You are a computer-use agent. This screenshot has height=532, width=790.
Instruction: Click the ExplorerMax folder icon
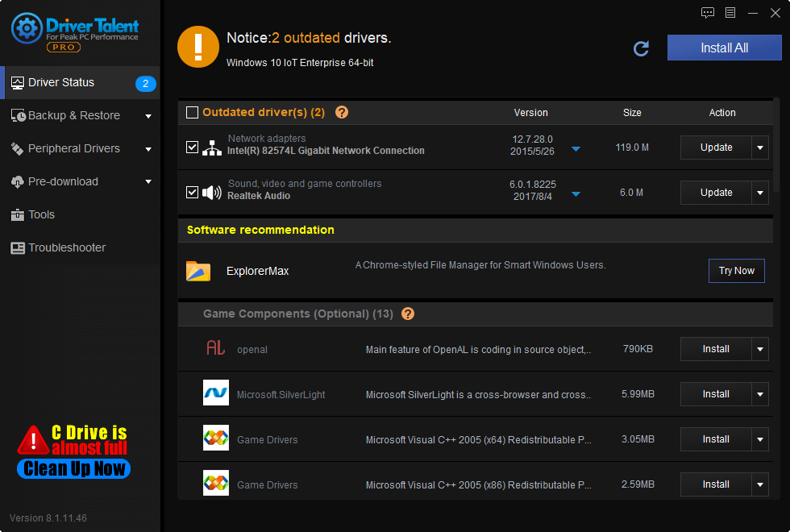(198, 271)
